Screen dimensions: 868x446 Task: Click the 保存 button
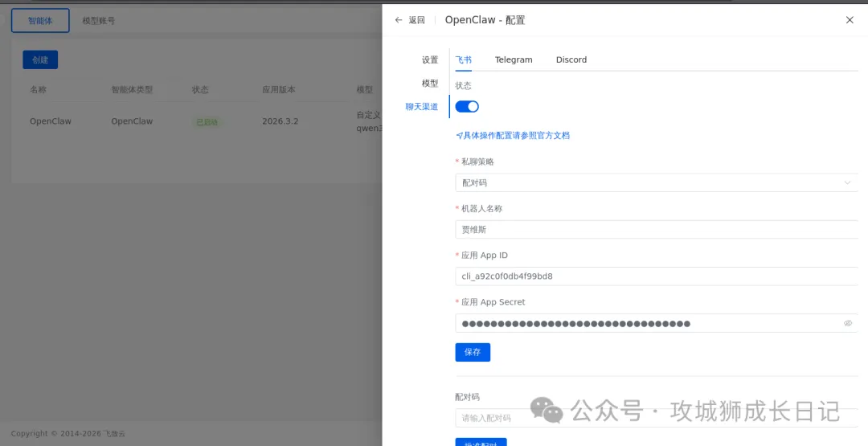pyautogui.click(x=473, y=352)
